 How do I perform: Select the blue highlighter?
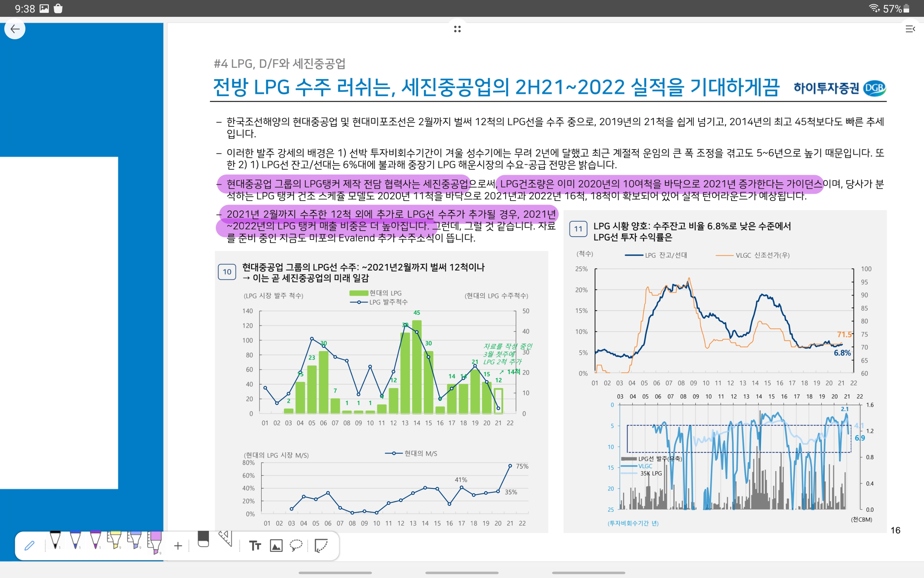[x=135, y=540]
